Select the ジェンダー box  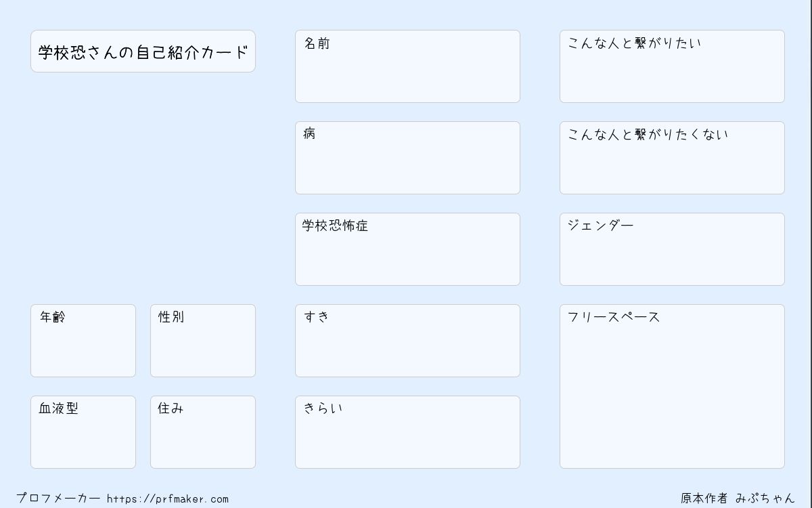pyautogui.click(x=672, y=249)
